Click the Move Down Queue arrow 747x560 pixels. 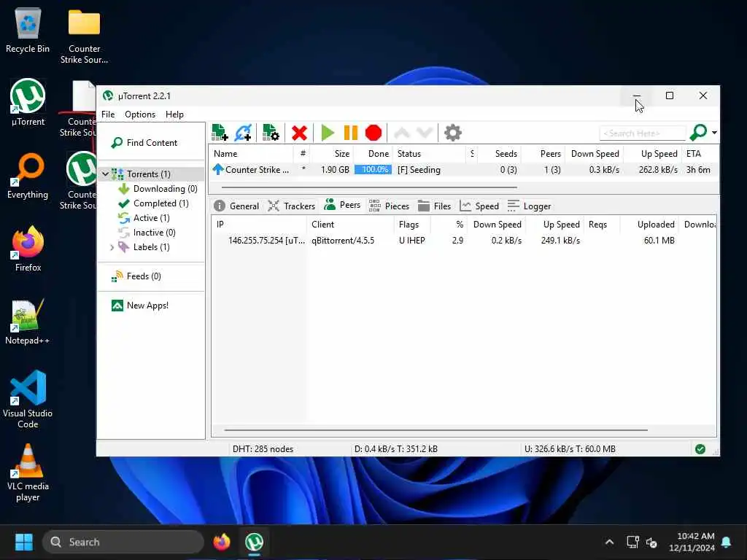[425, 133]
